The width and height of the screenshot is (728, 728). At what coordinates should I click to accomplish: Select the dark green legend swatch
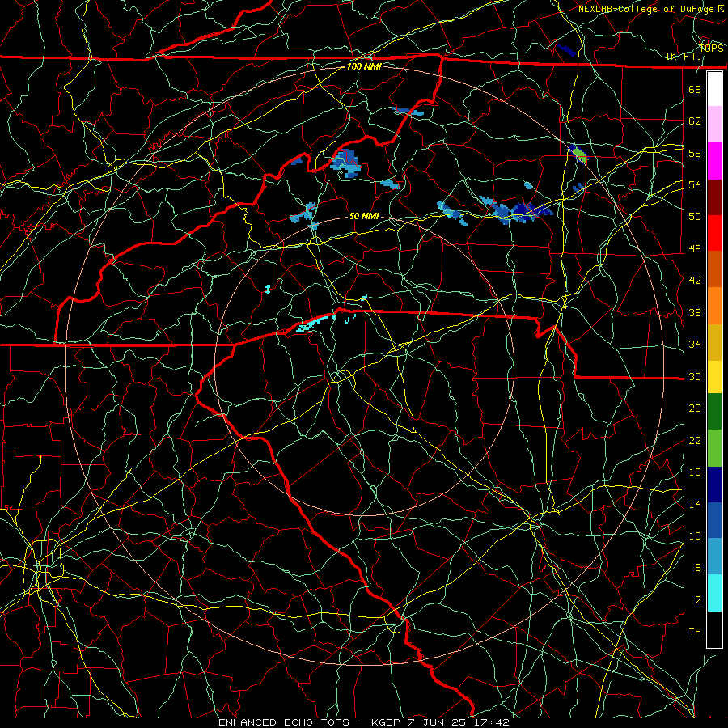click(714, 412)
